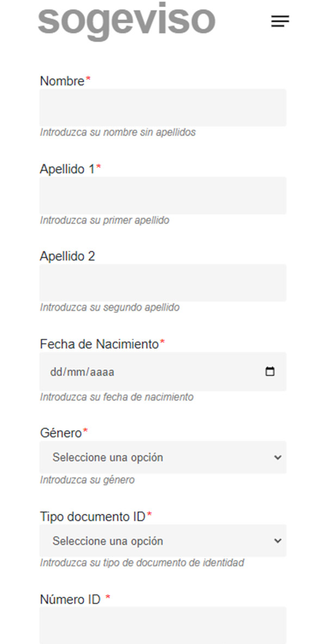Click the Apellido 2 label text
Screen dimensions: 326x644
(67, 257)
